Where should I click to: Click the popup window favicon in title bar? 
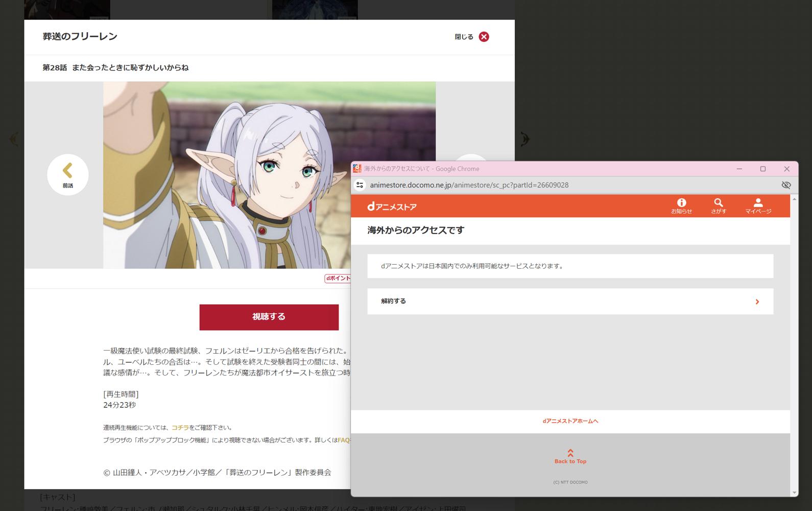(357, 169)
